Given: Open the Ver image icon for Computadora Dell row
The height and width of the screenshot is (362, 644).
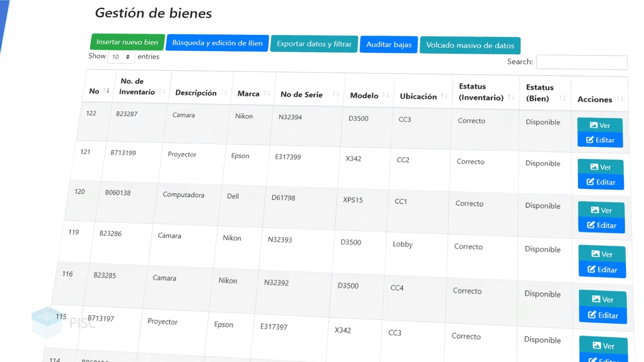Looking at the screenshot, I should point(595,210).
